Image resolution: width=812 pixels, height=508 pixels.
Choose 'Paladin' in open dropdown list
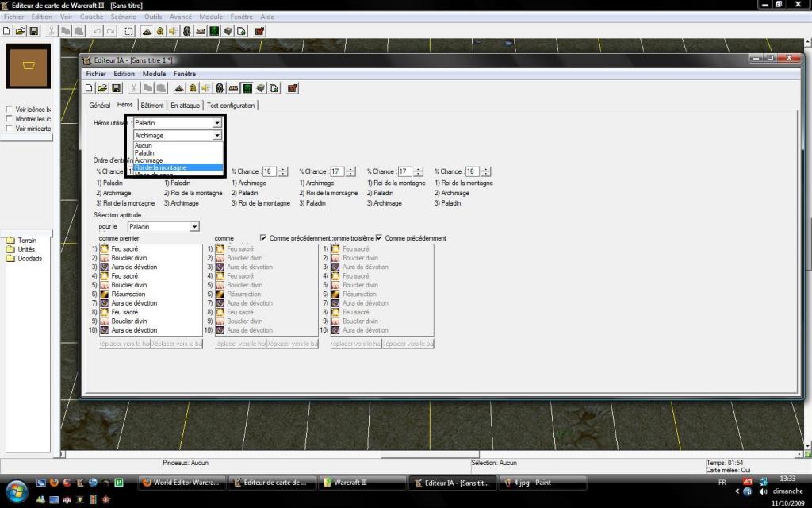pos(178,153)
